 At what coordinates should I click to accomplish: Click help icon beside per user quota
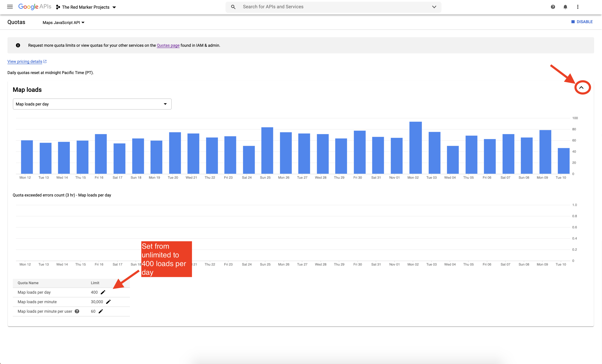click(x=77, y=311)
